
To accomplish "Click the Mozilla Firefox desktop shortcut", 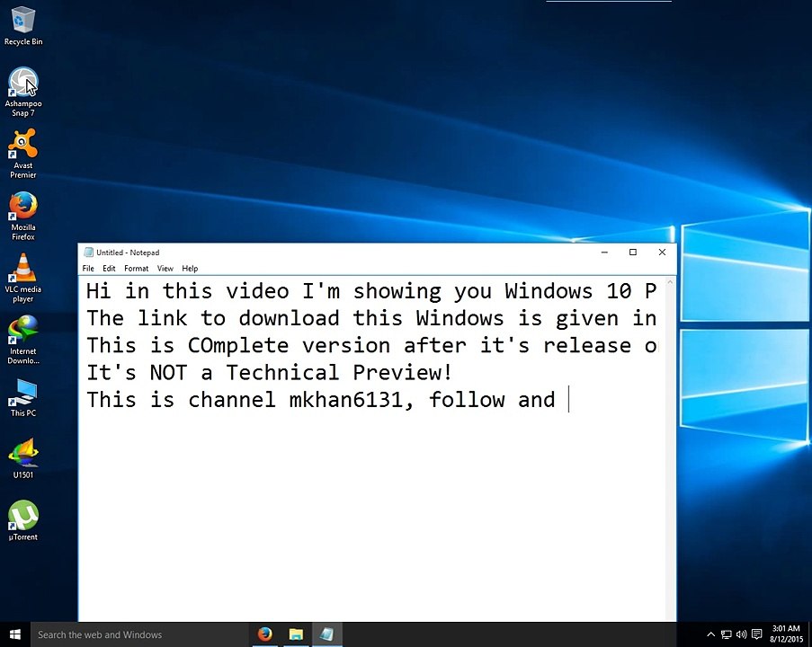I will pyautogui.click(x=23, y=216).
